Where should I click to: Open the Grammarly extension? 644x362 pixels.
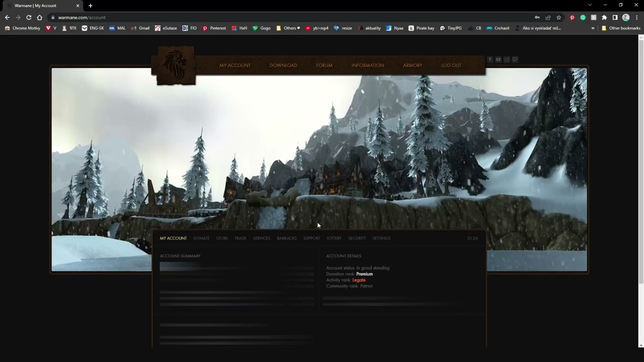point(583,17)
